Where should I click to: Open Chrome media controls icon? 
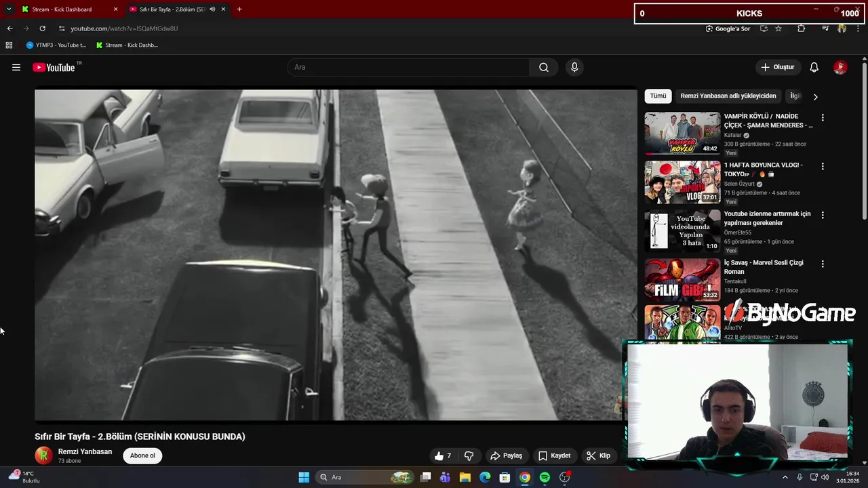pos(825,28)
